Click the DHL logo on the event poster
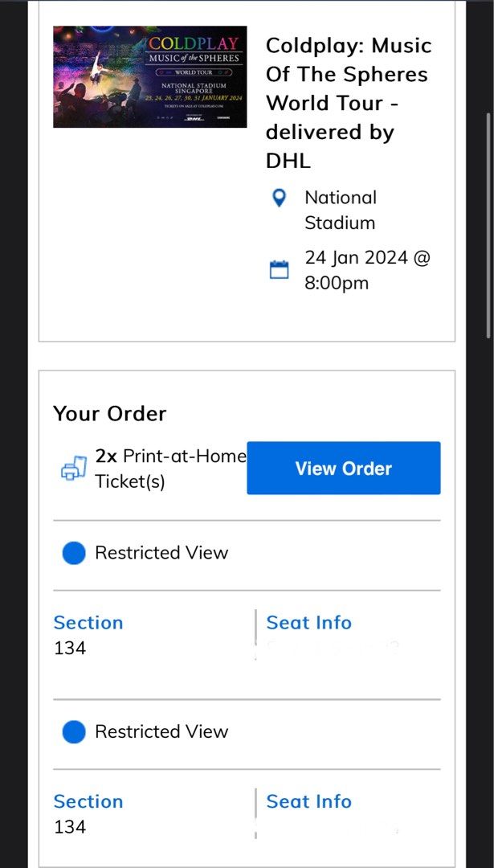The width and height of the screenshot is (494, 868). 194,118
